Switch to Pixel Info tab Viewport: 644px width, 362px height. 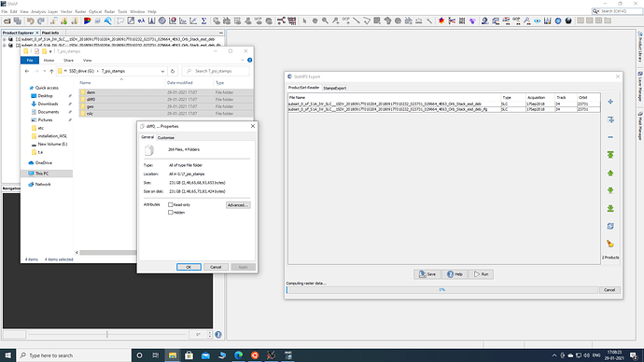[50, 33]
